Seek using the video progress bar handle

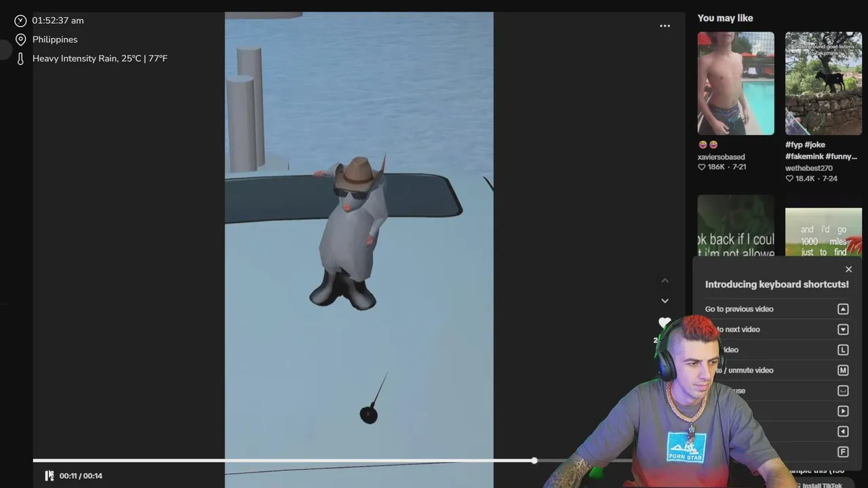[x=534, y=461]
